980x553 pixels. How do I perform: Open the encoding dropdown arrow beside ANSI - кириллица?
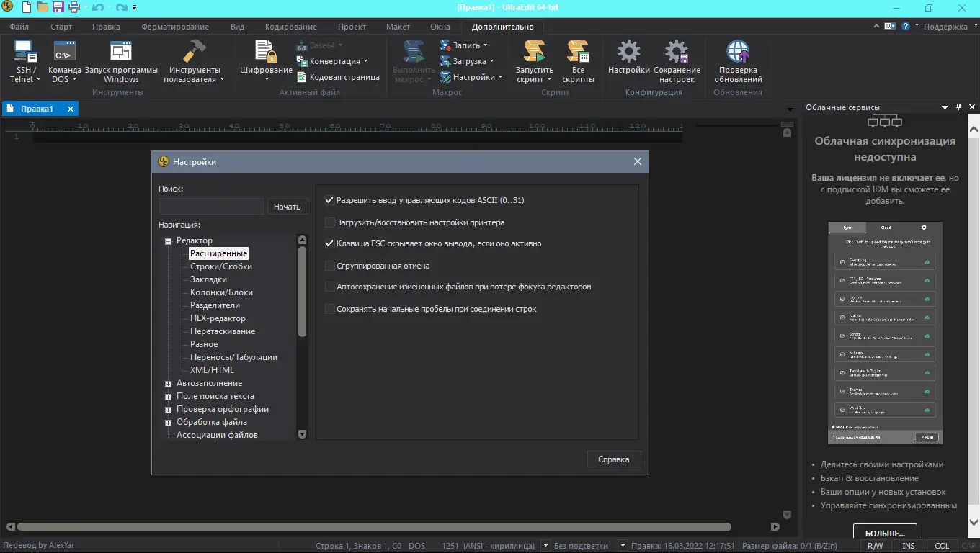(545, 546)
